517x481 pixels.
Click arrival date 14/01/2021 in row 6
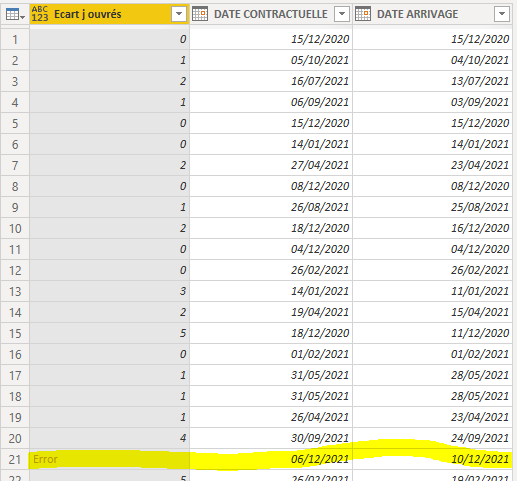click(432, 144)
